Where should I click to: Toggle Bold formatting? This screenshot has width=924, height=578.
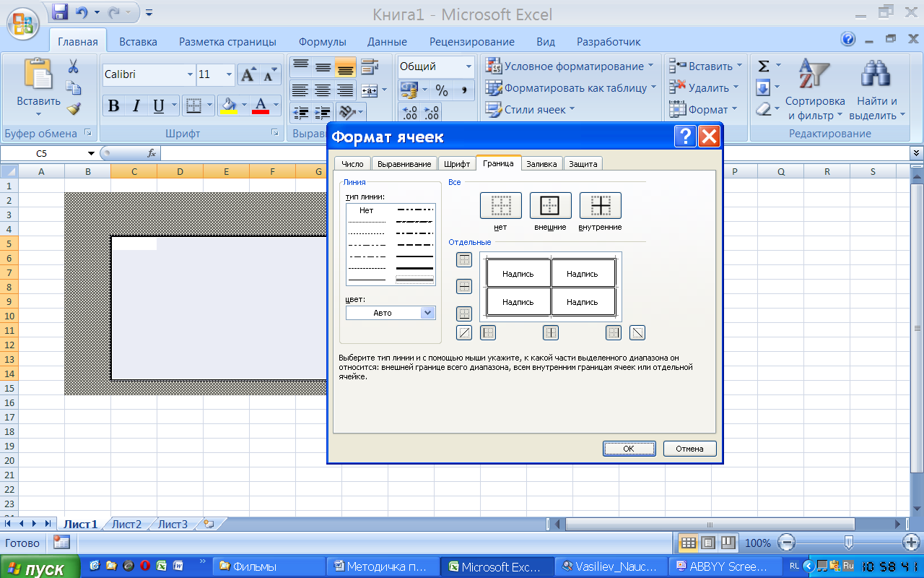113,106
